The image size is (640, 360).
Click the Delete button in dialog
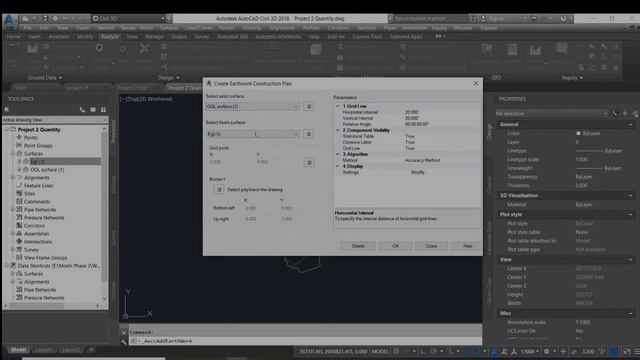point(358,246)
